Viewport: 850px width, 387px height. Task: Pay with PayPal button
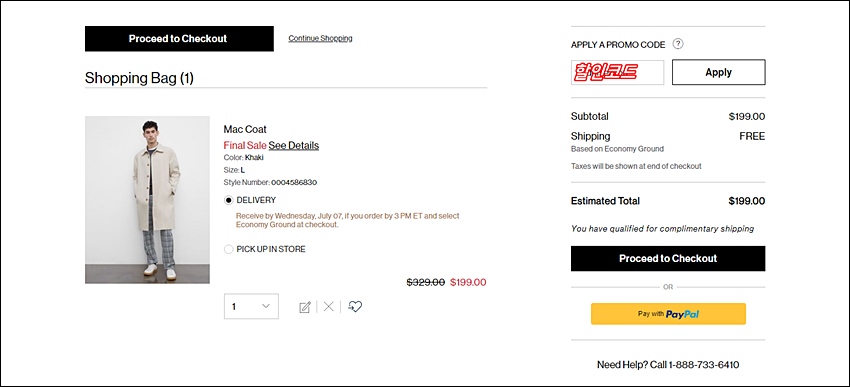(x=668, y=314)
